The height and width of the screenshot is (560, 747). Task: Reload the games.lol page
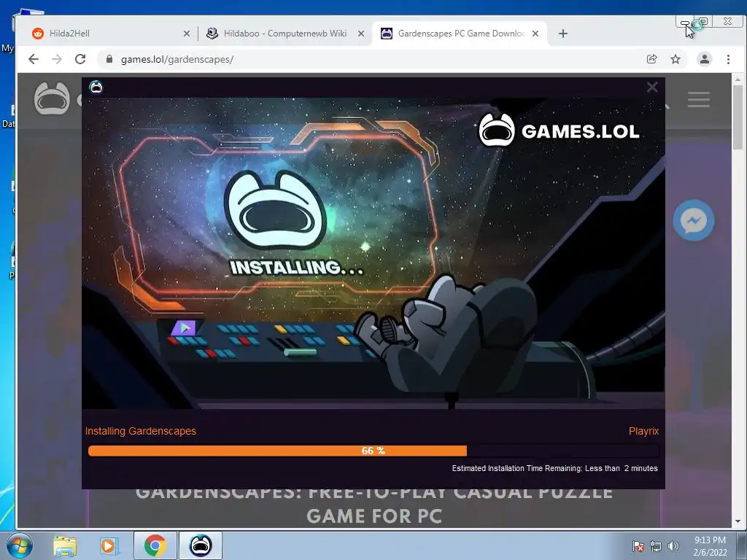[x=80, y=59]
